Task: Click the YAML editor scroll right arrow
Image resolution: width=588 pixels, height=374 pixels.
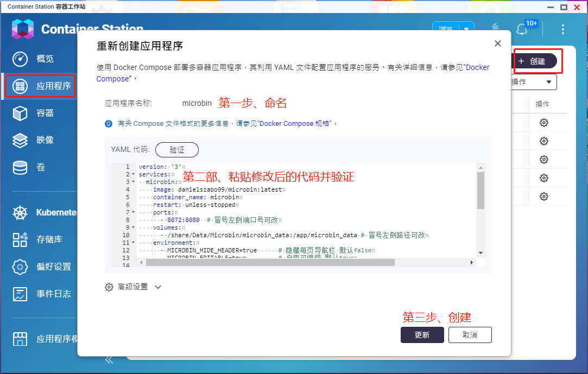Action: 472,263
